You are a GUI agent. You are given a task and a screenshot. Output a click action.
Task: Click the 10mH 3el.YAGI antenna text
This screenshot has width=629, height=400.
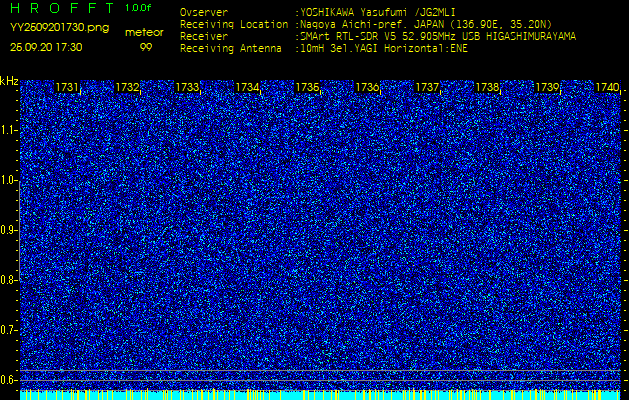pyautogui.click(x=384, y=49)
